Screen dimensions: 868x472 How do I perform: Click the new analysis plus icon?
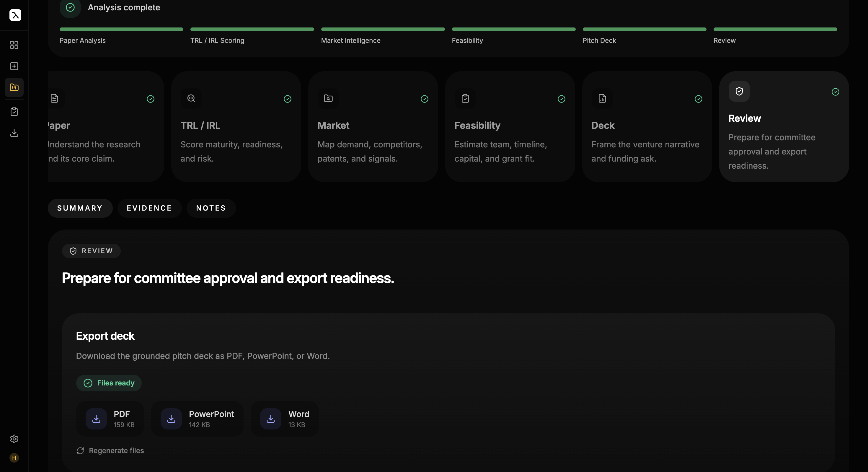[14, 66]
